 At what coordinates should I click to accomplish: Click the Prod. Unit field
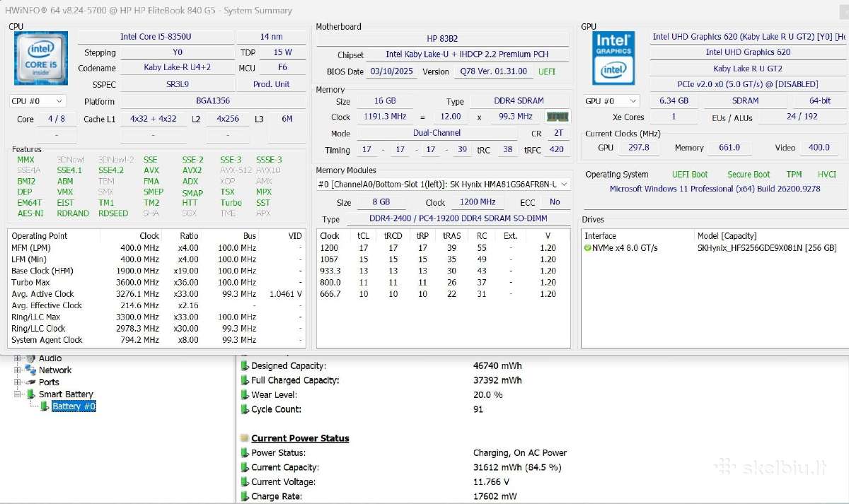(x=271, y=84)
